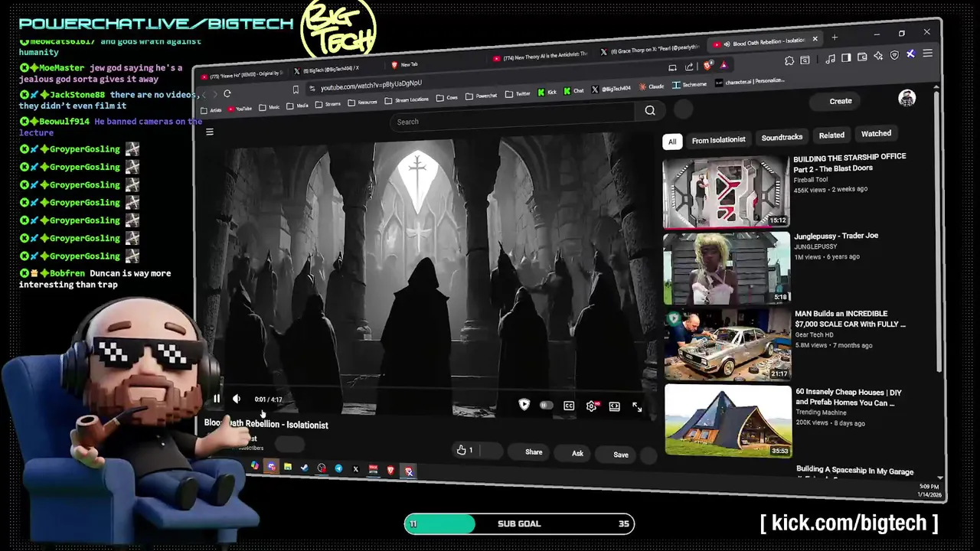The image size is (980, 551).
Task: Mute the video with the speaker icon
Action: click(237, 399)
